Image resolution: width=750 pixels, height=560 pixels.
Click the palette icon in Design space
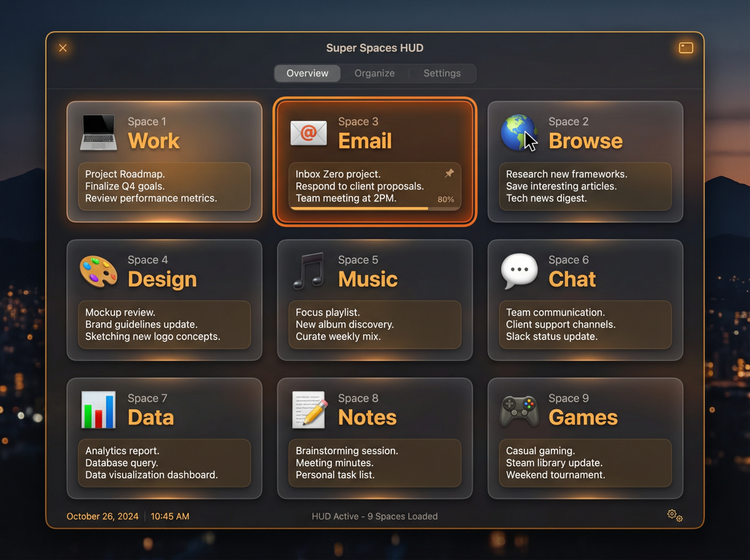[97, 271]
